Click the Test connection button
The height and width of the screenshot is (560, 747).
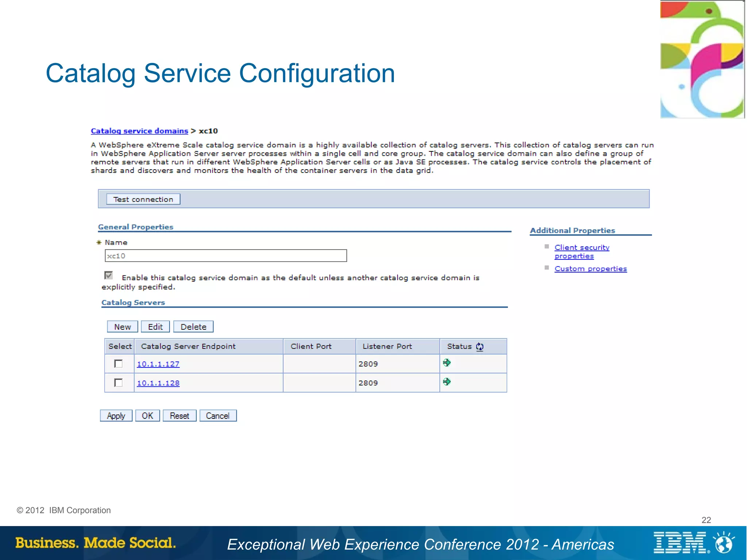(143, 199)
